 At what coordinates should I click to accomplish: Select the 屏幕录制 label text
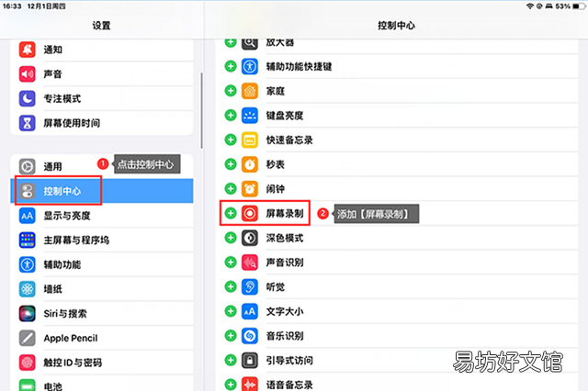pyautogui.click(x=285, y=214)
